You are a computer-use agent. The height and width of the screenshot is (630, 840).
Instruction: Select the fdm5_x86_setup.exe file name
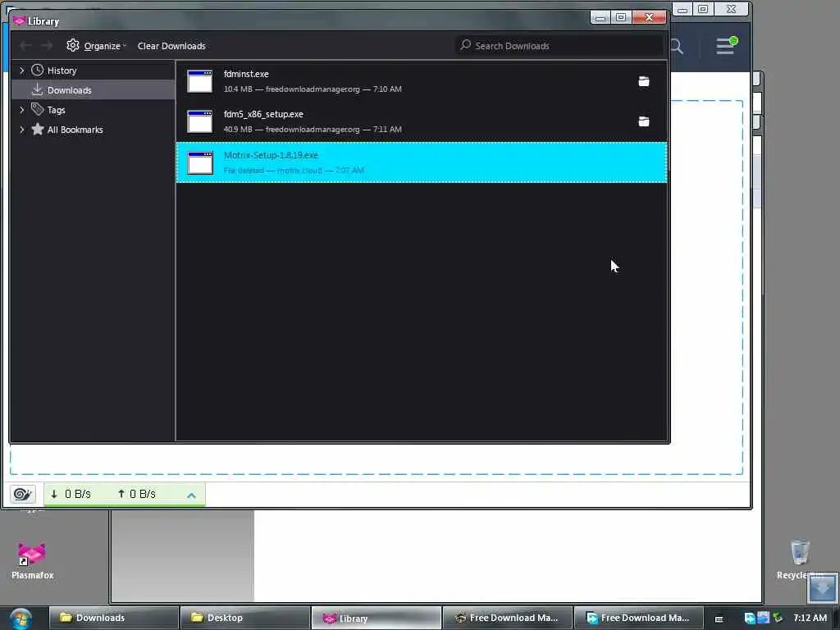click(x=263, y=114)
